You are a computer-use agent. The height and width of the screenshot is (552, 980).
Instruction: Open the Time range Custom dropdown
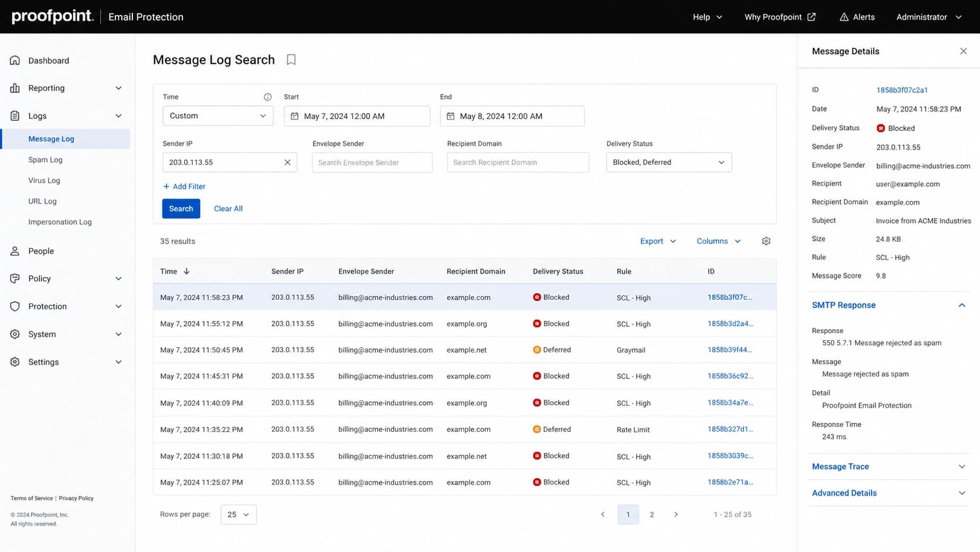[218, 116]
